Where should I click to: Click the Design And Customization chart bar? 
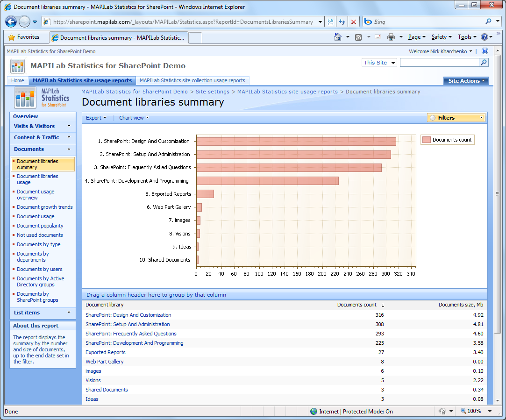pyautogui.click(x=296, y=141)
